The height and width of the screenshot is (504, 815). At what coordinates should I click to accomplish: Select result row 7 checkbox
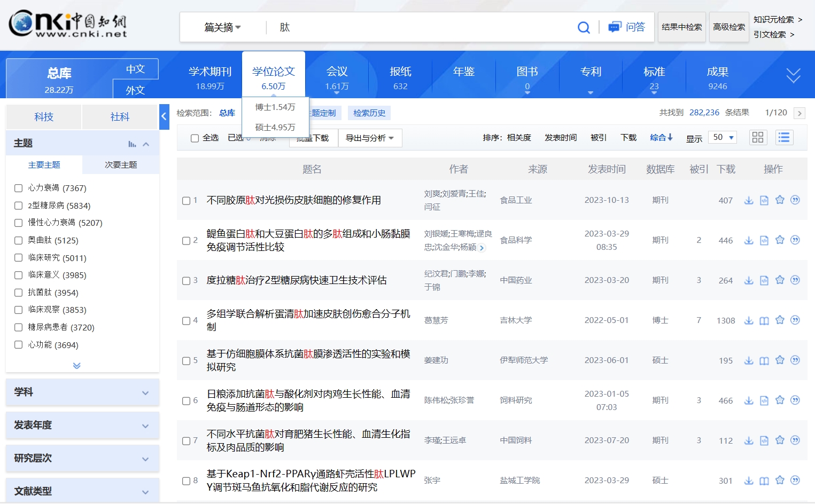[187, 441]
